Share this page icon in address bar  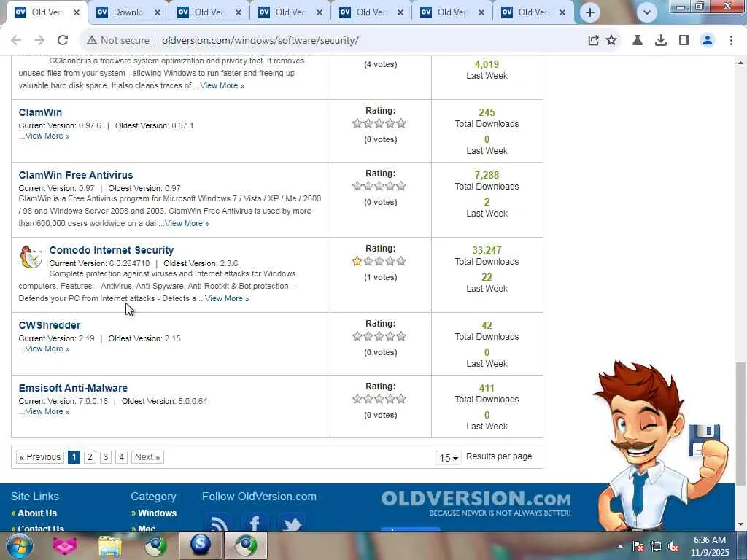click(593, 41)
